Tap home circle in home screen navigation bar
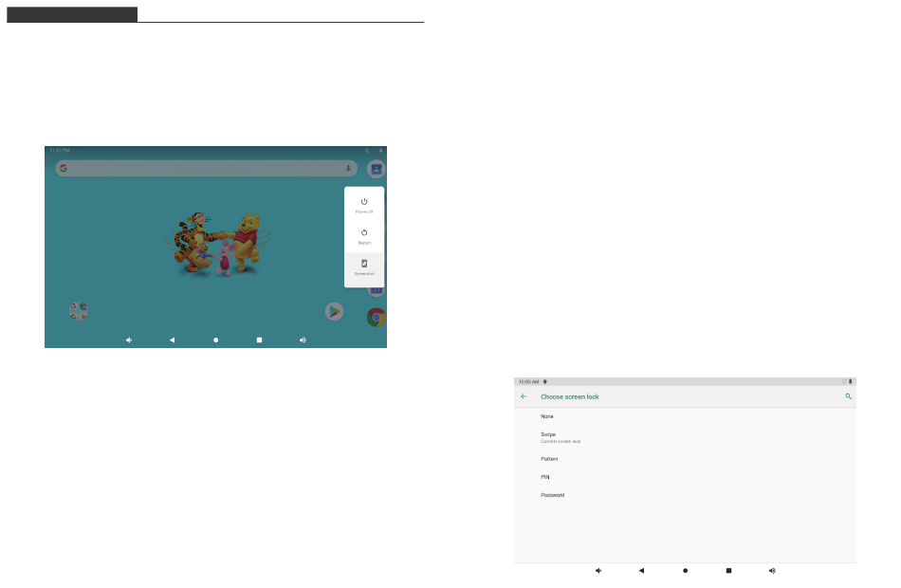Screen dimensions: 901x588 pos(215,340)
